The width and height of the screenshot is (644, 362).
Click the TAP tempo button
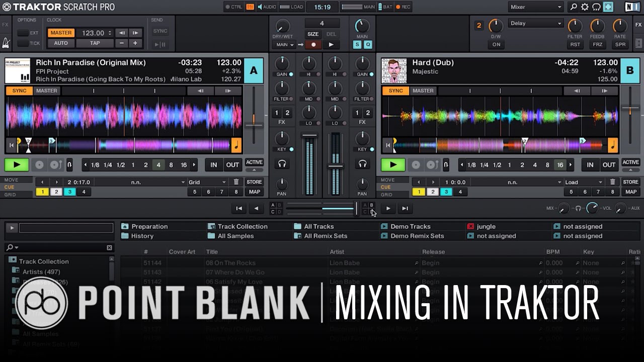(x=95, y=43)
